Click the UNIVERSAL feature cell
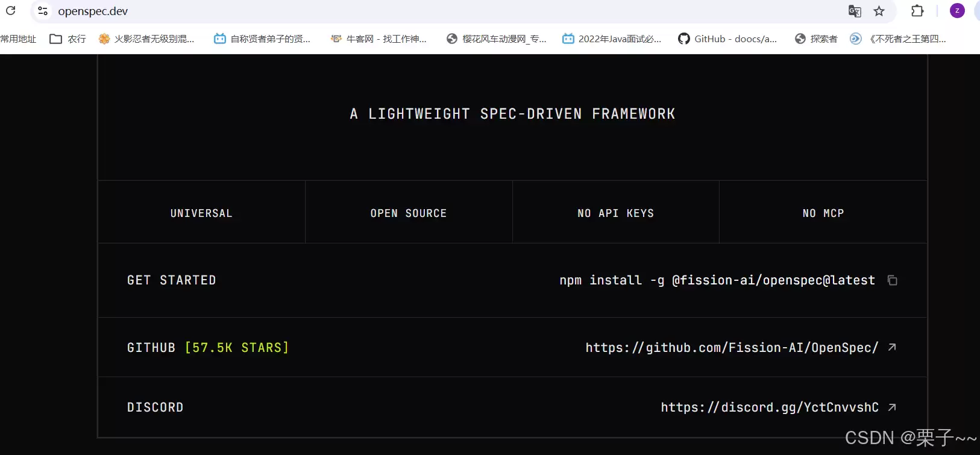Image resolution: width=980 pixels, height=455 pixels. pos(201,213)
